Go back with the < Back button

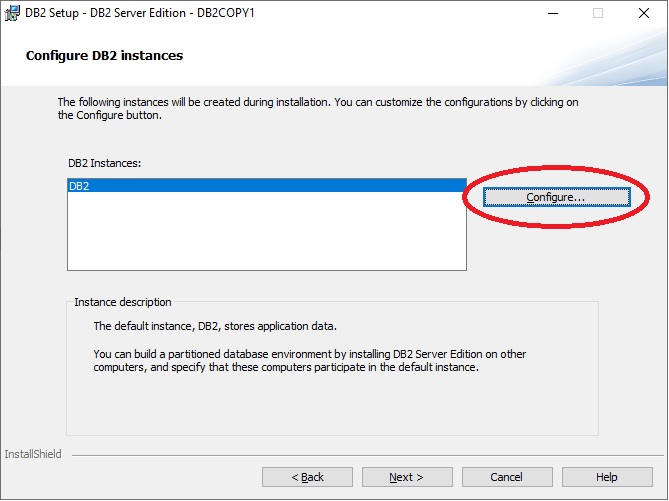tap(307, 477)
